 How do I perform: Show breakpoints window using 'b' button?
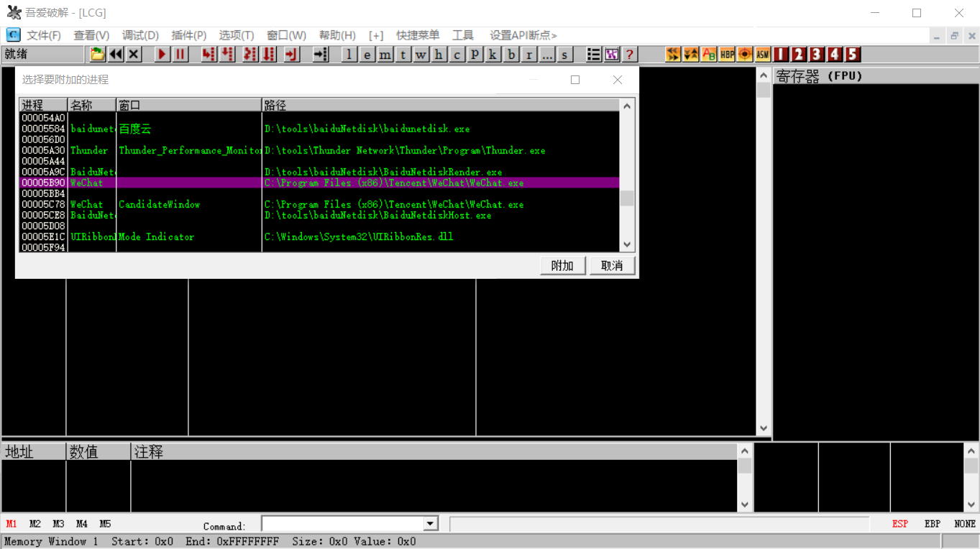(x=511, y=55)
